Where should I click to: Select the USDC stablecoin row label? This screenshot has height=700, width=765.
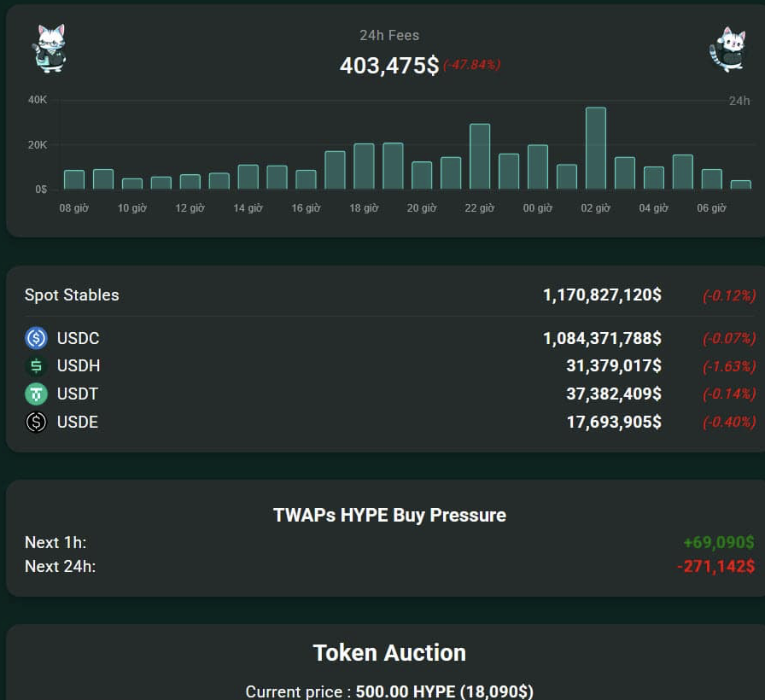pyautogui.click(x=78, y=338)
